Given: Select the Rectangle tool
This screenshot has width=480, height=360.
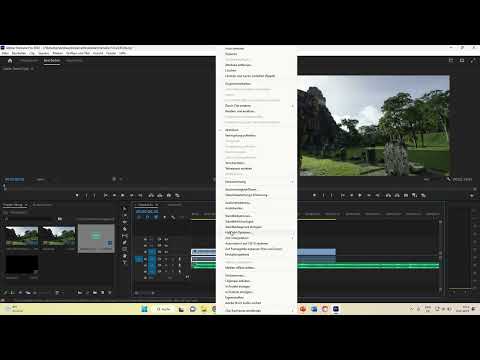Looking at the screenshot, I should [125, 249].
